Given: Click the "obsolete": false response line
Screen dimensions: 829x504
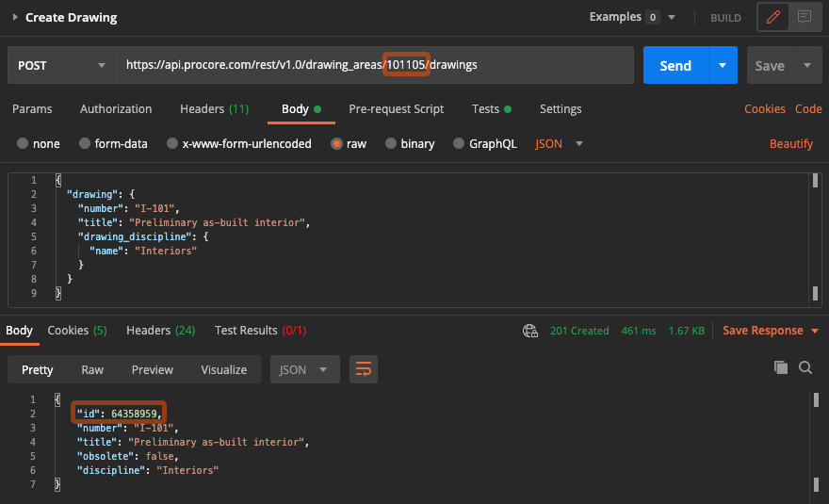Looking at the screenshot, I should pyautogui.click(x=127, y=456).
